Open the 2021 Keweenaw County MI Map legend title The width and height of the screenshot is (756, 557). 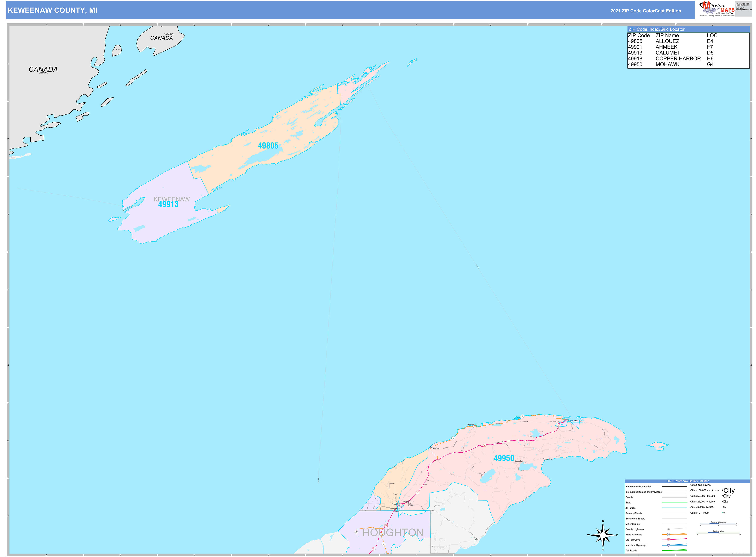click(x=688, y=481)
